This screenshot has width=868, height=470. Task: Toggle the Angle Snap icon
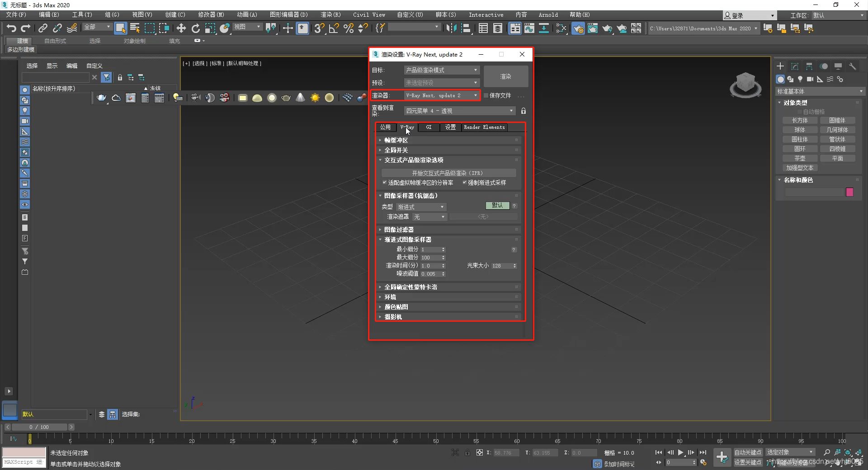tap(334, 28)
